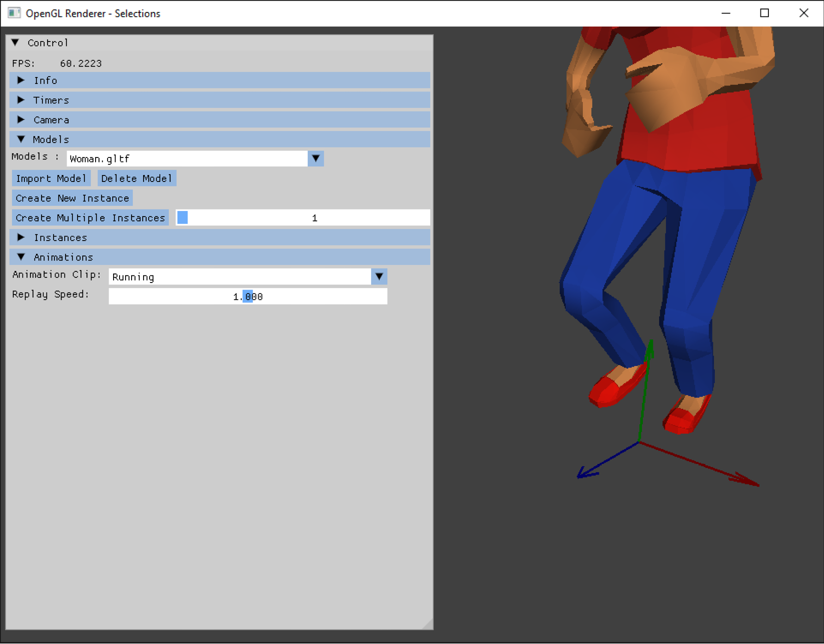The image size is (824, 644).
Task: Collapse the Control section
Action: pyautogui.click(x=15, y=42)
